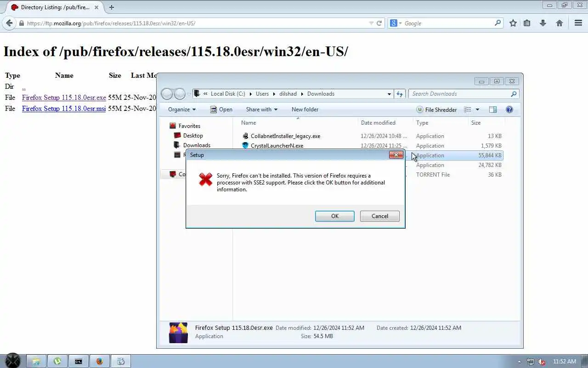The image size is (588, 368).
Task: Open Explorer Help question-mark icon
Action: click(509, 109)
